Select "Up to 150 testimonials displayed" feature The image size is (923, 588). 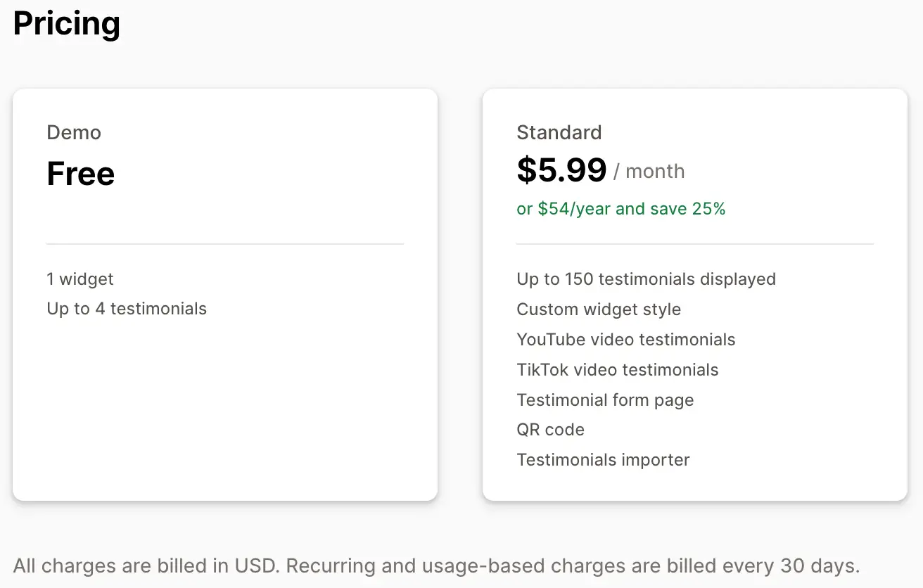(x=646, y=279)
